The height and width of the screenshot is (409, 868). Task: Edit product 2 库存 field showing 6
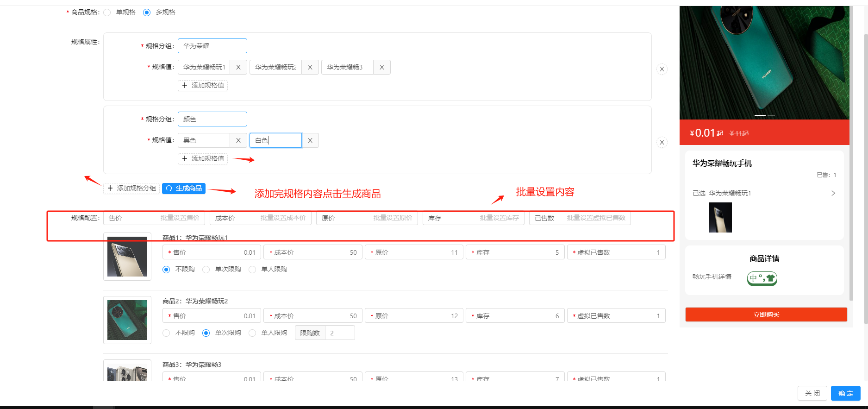(x=515, y=316)
